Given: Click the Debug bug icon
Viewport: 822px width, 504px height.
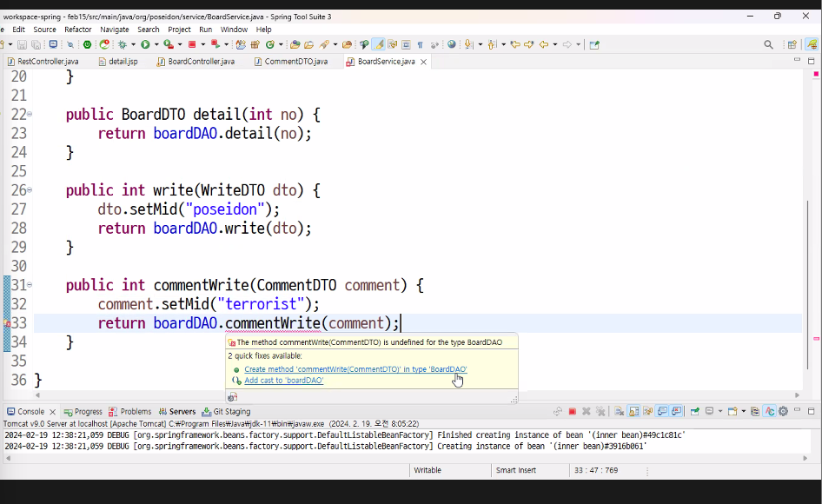Looking at the screenshot, I should (x=123, y=44).
